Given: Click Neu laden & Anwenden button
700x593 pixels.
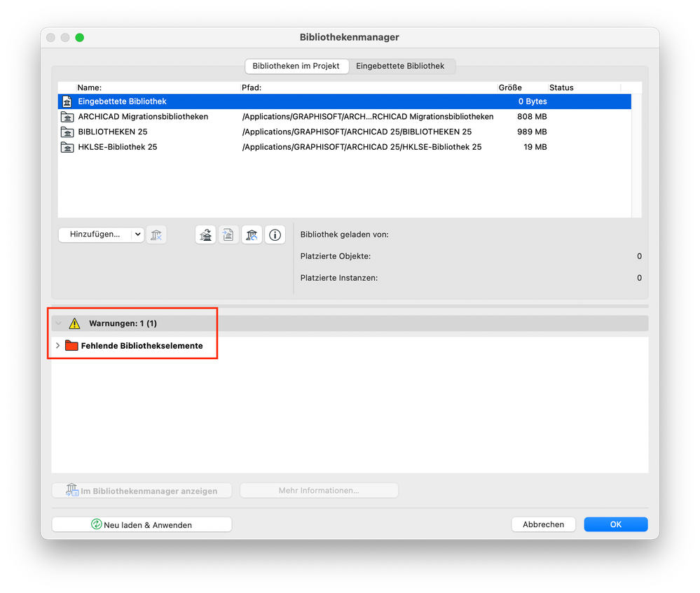Looking at the screenshot, I should [x=142, y=524].
